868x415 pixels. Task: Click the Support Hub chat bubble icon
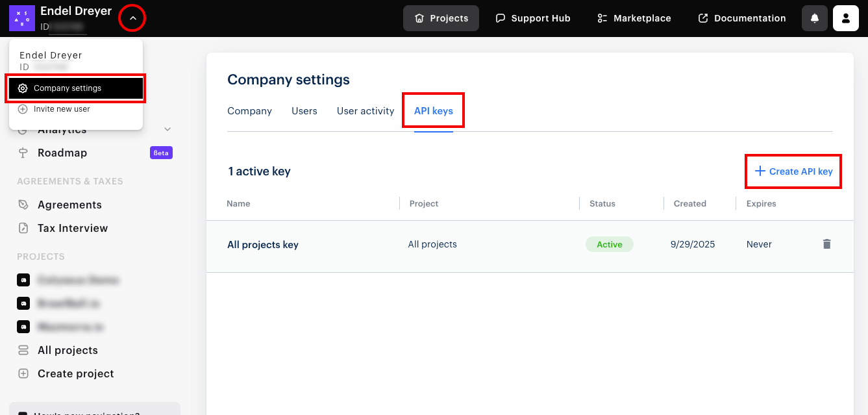coord(500,18)
